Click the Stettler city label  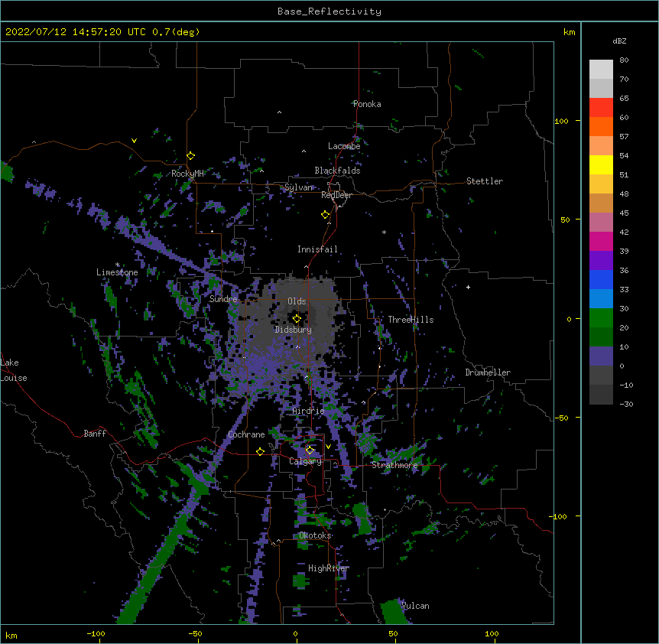point(485,181)
